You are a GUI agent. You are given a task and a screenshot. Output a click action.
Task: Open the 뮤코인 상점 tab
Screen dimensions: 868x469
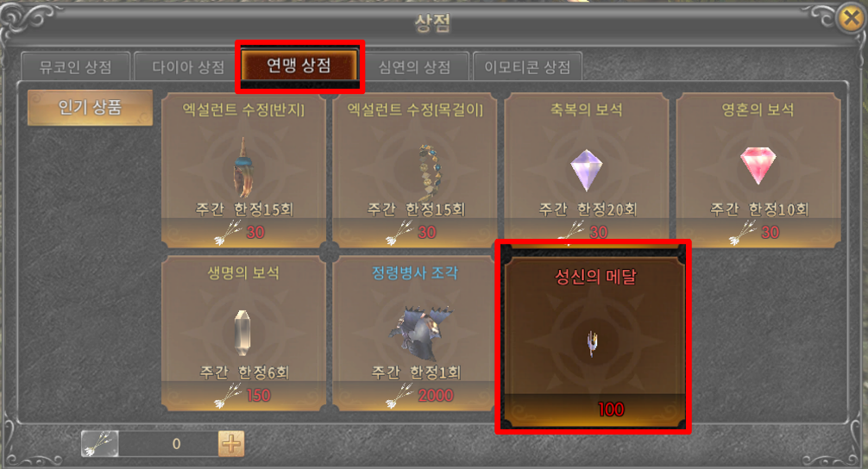click(x=76, y=67)
